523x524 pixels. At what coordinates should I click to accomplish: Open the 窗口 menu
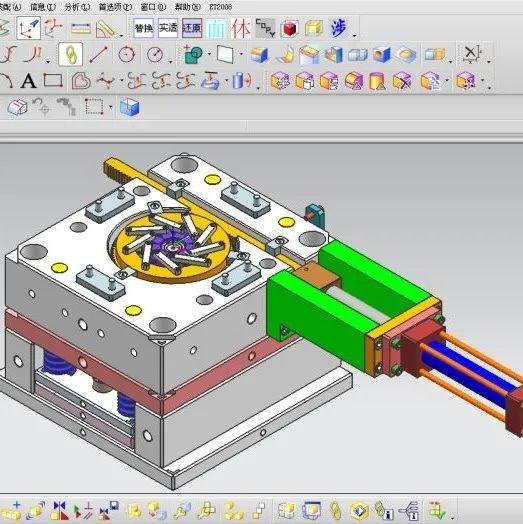point(153,7)
